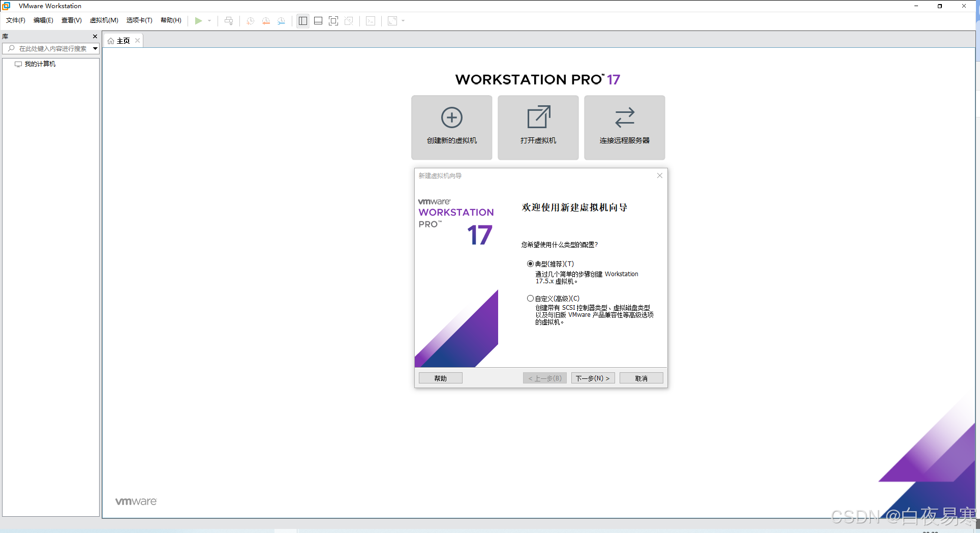This screenshot has height=533, width=980.
Task: Click the green power-on play icon
Action: tap(198, 21)
